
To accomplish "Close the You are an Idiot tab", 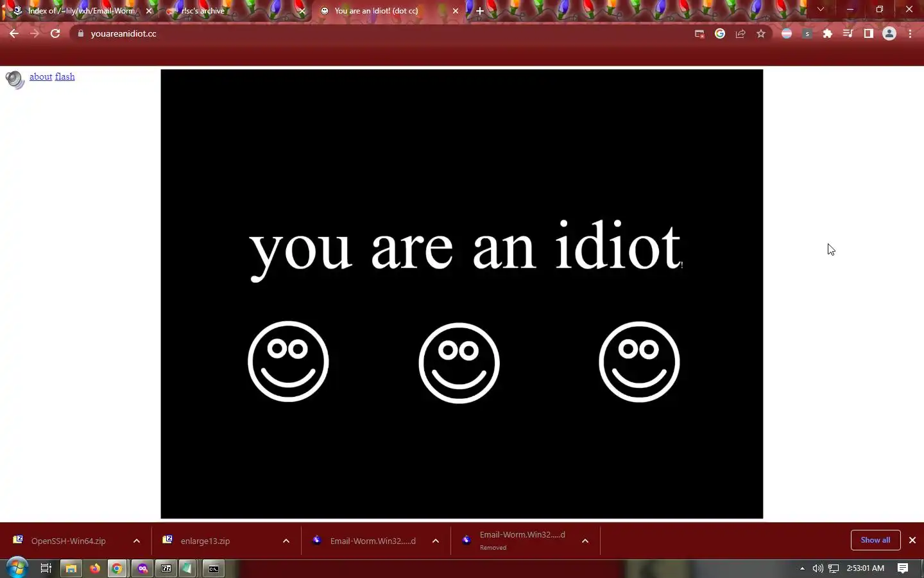I will (x=456, y=11).
